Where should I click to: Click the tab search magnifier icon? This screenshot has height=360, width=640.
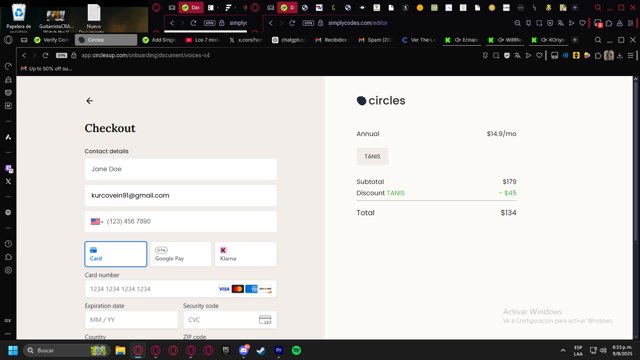tap(598, 40)
